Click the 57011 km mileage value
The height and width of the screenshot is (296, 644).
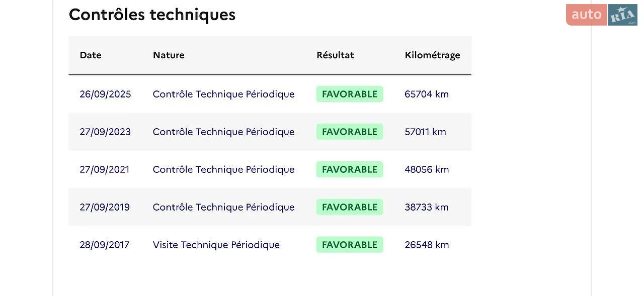[425, 132]
